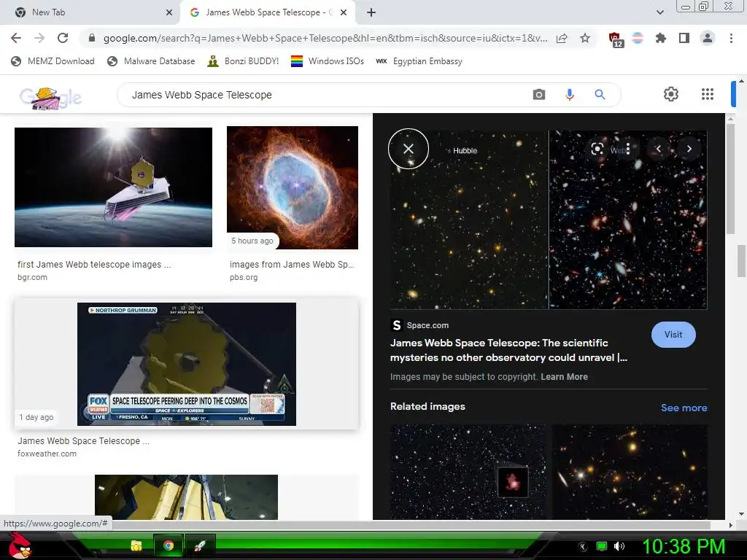
Task: Click the blue magnifier search button
Action: (600, 94)
